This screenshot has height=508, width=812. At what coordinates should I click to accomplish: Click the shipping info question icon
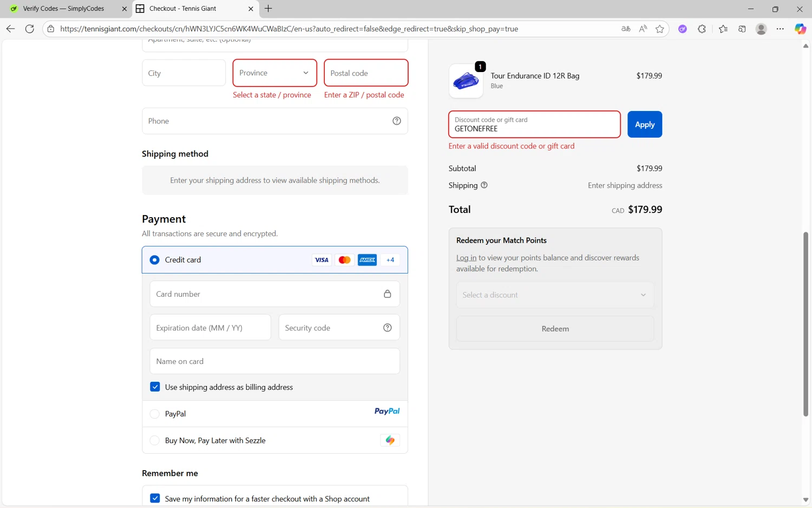(x=484, y=185)
